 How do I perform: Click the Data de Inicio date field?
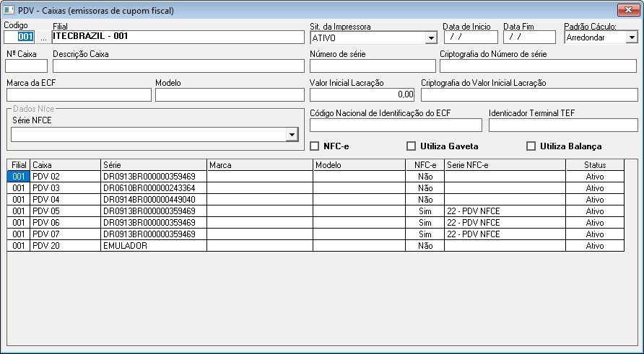471,37
